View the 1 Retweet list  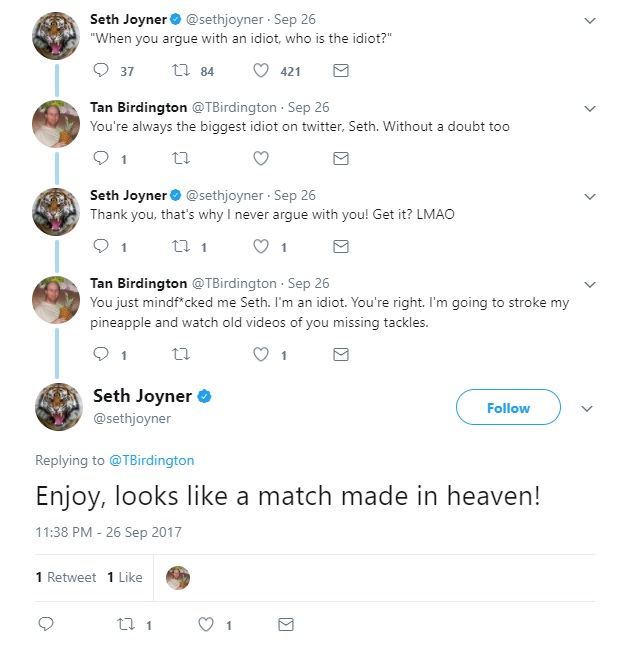pos(66,577)
